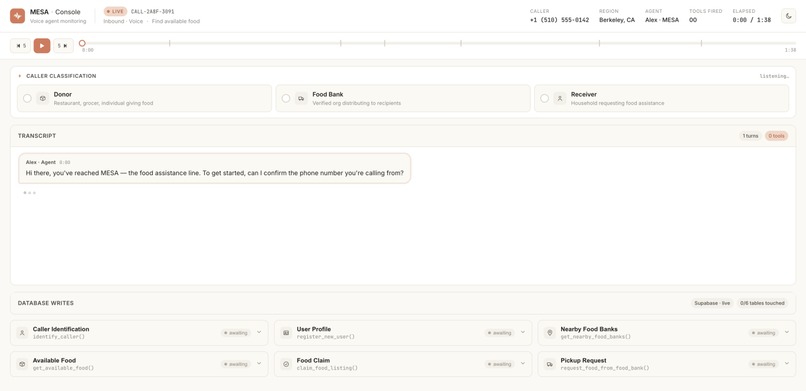
Task: Click the 0 tools badge
Action: (x=776, y=136)
